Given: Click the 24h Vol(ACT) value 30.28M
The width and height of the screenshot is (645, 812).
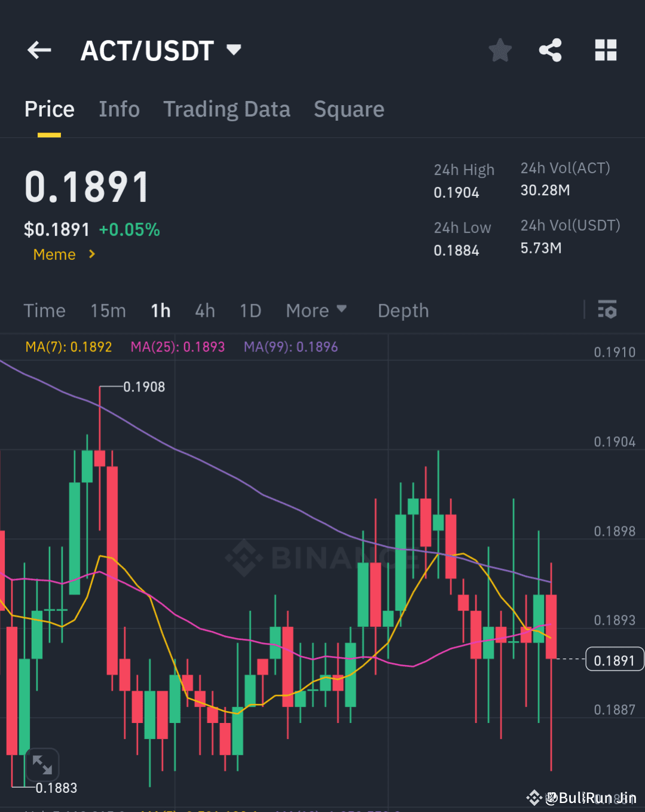Looking at the screenshot, I should pos(545,190).
